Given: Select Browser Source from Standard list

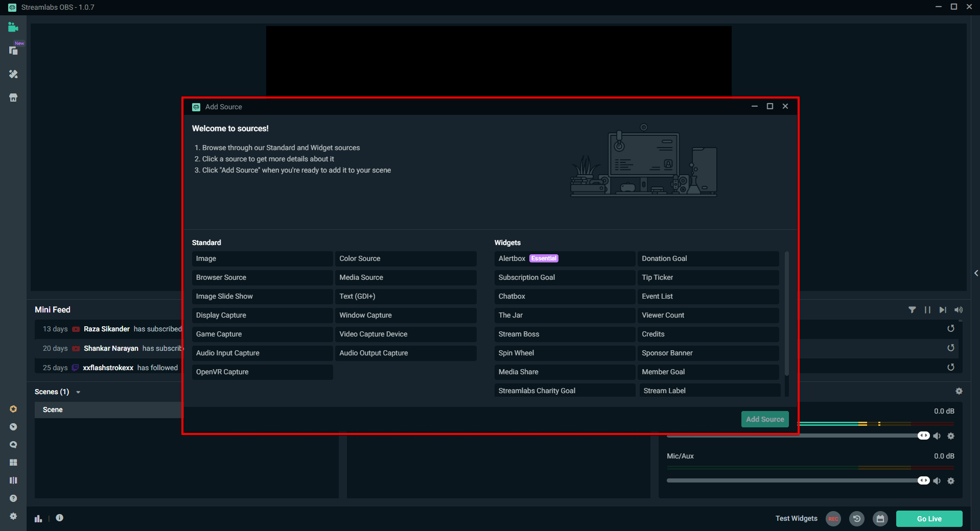Looking at the screenshot, I should pyautogui.click(x=263, y=278).
